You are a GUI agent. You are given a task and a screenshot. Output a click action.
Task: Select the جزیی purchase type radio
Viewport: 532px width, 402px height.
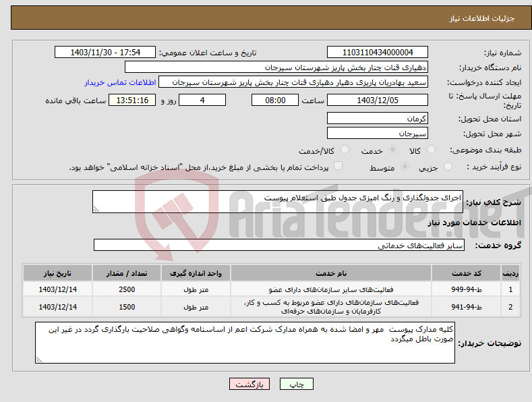[448, 167]
